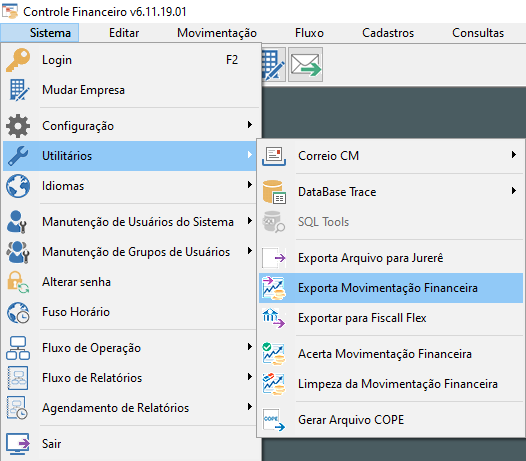Expand the Configuração submenu arrow
This screenshot has width=526, height=461.
tap(250, 125)
